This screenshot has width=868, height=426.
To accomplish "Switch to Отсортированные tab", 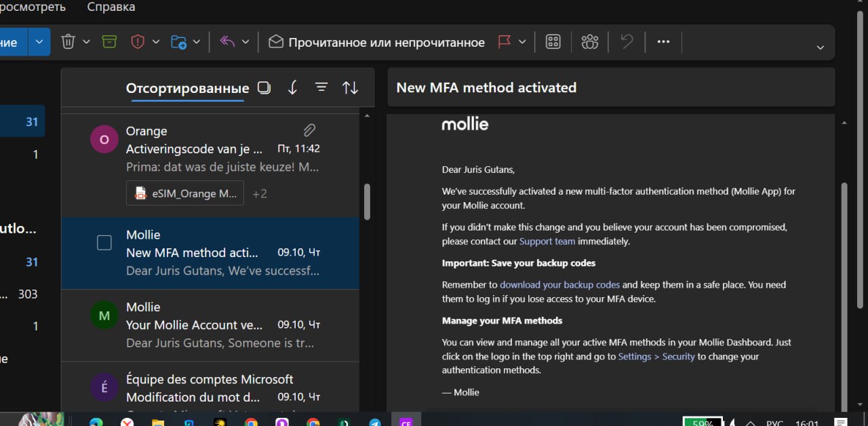I will tap(187, 88).
